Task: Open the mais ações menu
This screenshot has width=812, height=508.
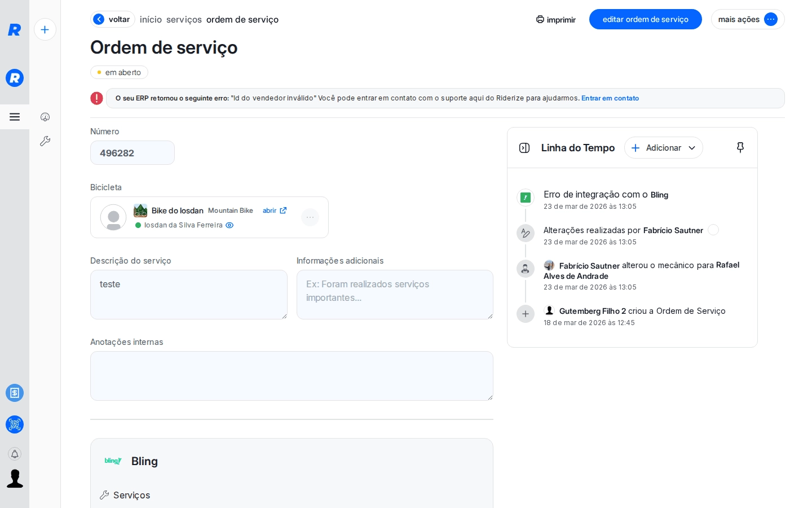Action: [747, 19]
